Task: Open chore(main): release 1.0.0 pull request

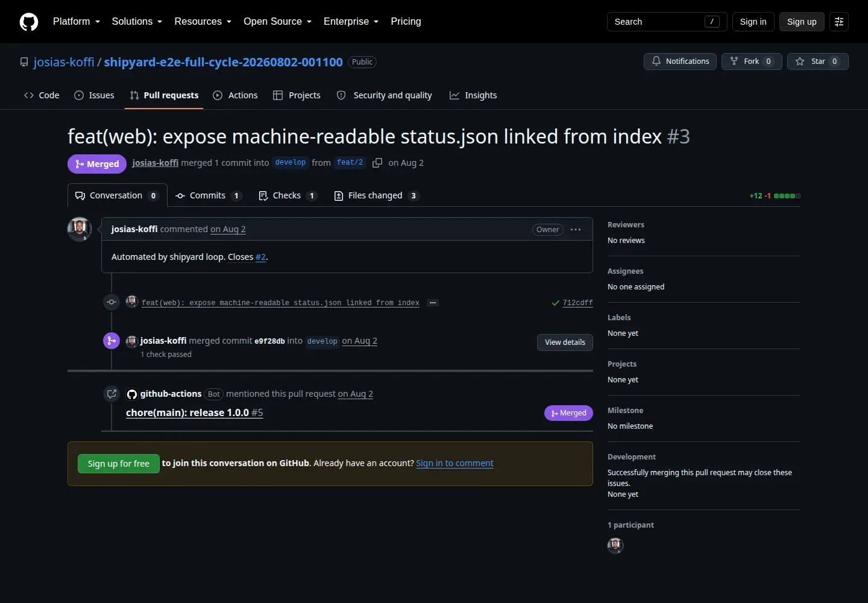Action: (194, 412)
